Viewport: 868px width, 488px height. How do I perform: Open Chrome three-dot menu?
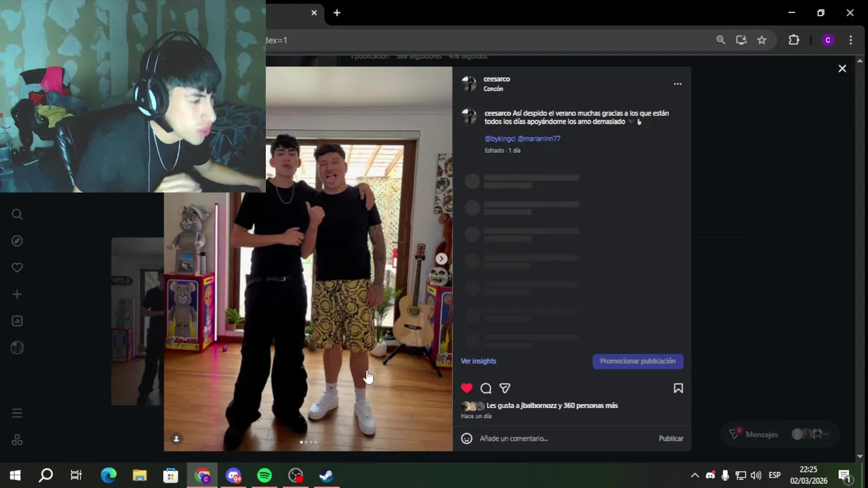850,40
